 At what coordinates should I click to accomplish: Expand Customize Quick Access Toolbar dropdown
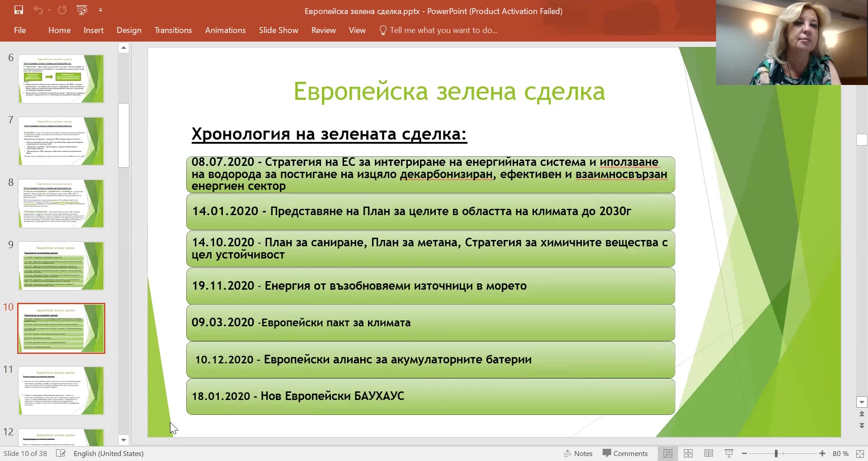point(100,10)
